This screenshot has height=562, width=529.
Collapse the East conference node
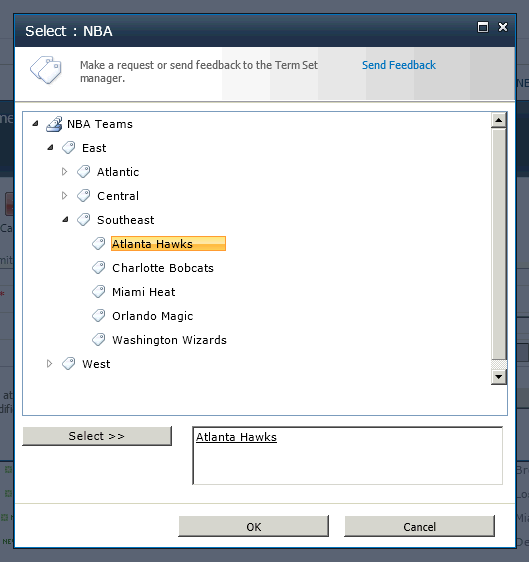(x=50, y=147)
